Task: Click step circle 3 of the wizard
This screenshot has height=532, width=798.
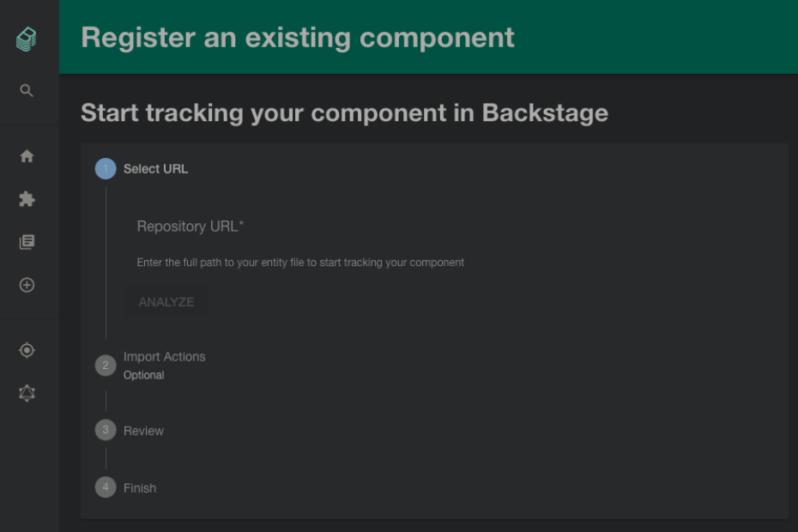Action: click(105, 430)
